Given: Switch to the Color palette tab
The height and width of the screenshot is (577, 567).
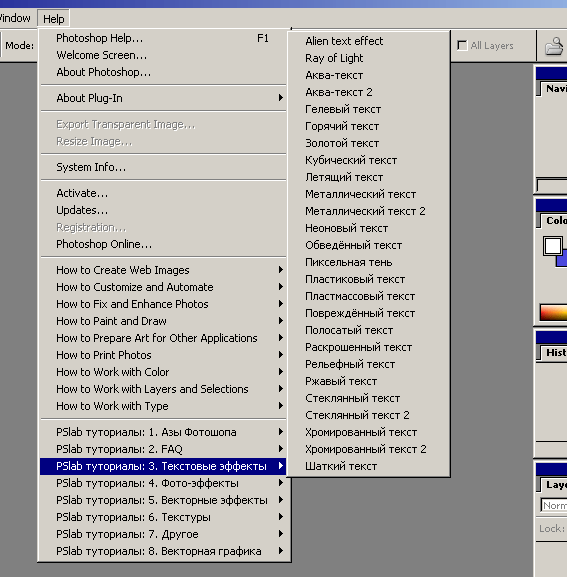Looking at the screenshot, I should 553,220.
